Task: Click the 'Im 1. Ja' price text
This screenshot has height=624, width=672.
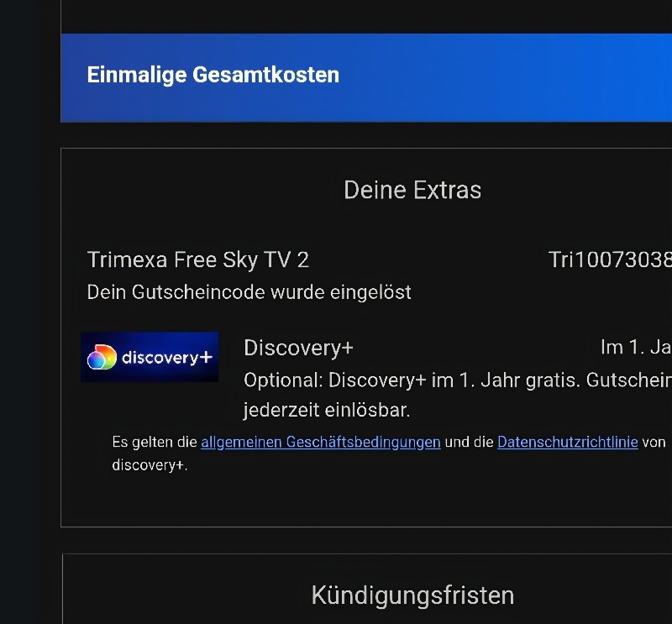Action: pyautogui.click(x=636, y=347)
